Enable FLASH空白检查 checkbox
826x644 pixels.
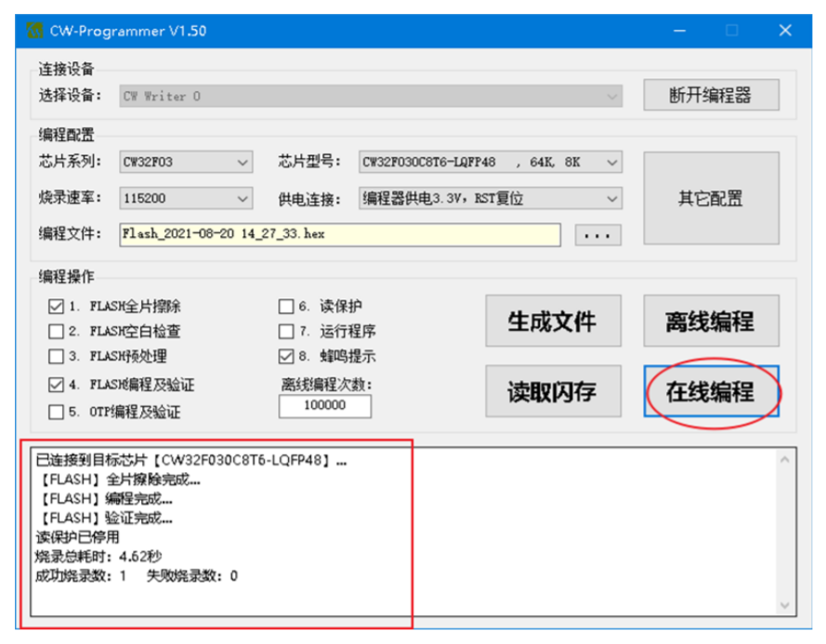click(56, 332)
